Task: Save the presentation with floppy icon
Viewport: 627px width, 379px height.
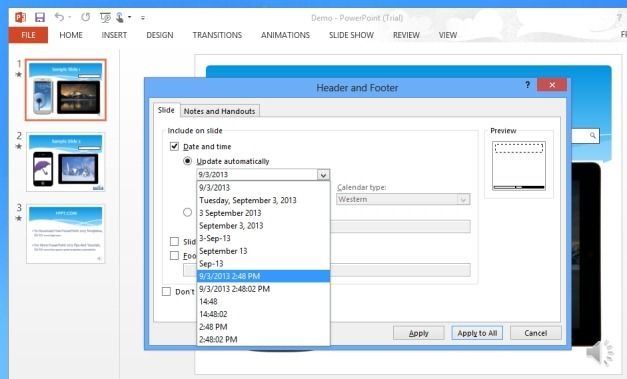Action: coord(40,17)
